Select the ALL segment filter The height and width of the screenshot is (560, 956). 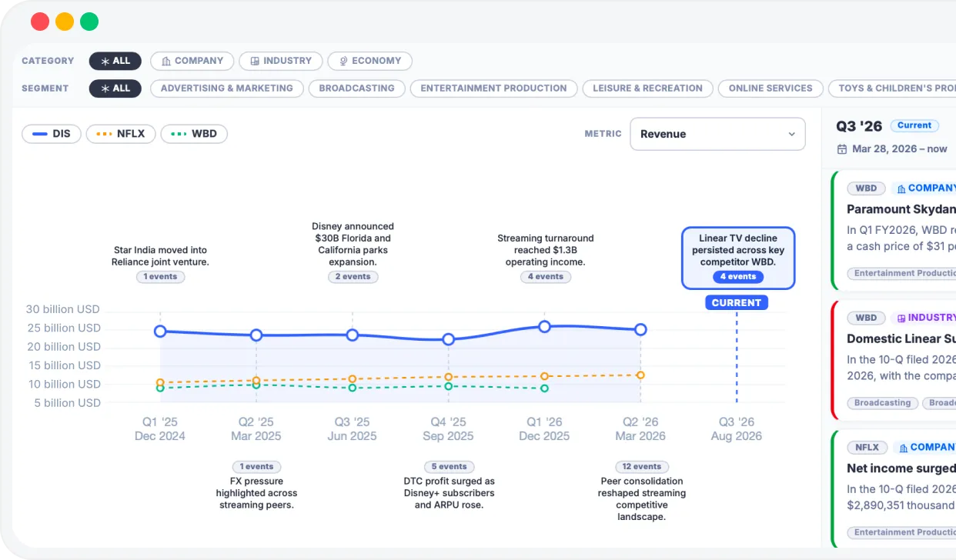pos(115,88)
